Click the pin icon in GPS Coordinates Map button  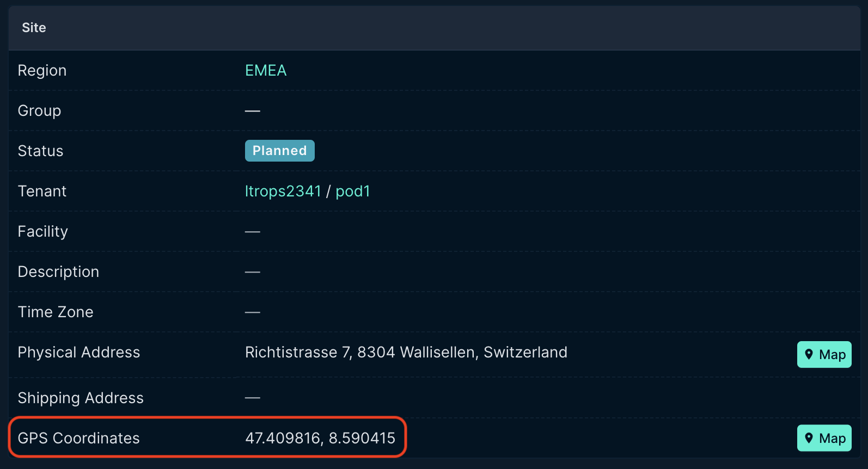(809, 438)
